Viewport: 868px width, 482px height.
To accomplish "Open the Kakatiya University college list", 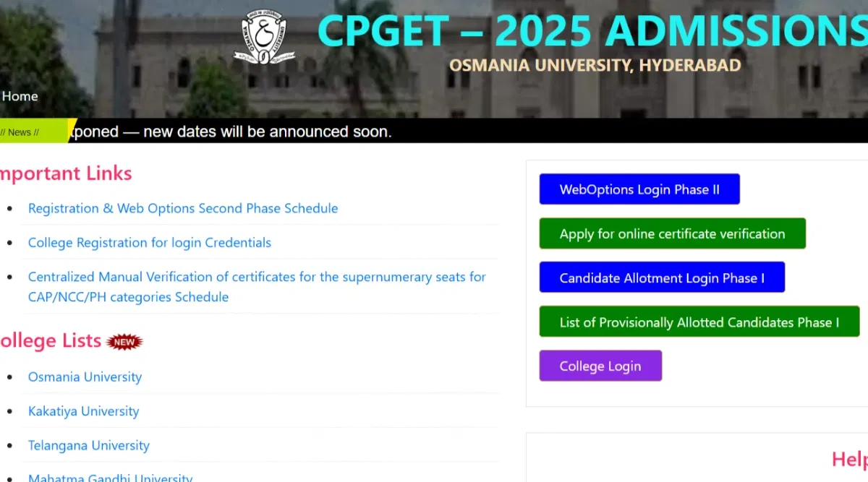I will coord(83,411).
